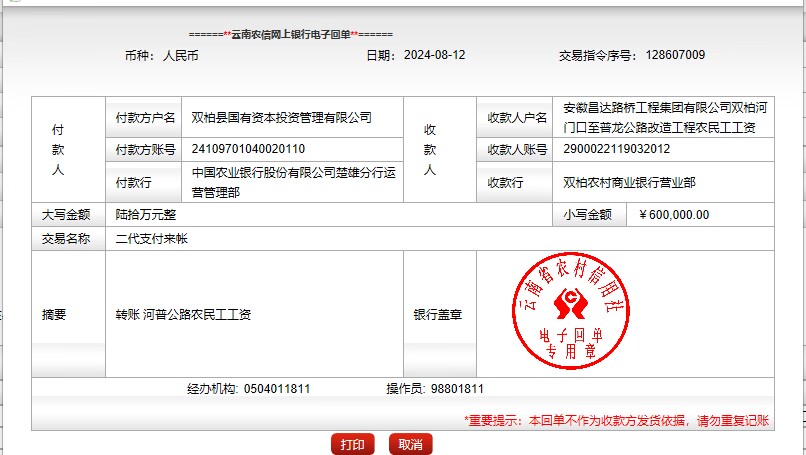Screen dimensions: 806x455
Task: Click payer name 双柏县国有资本投资管理有限公司
Action: (x=282, y=118)
